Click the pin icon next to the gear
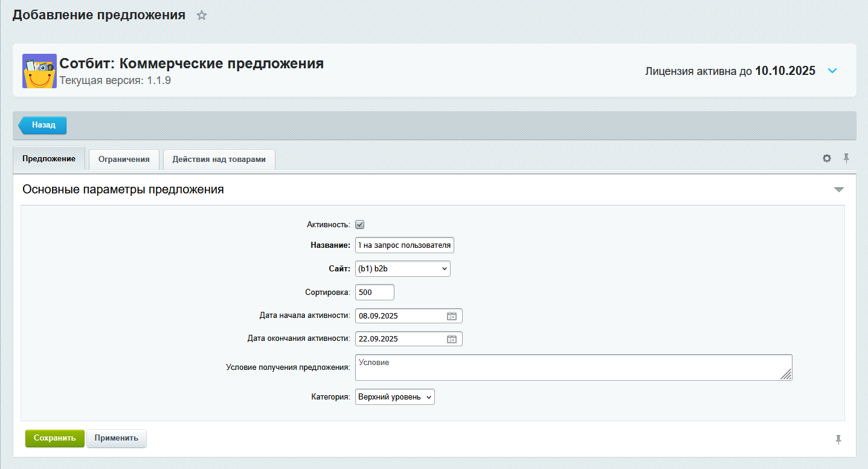The image size is (868, 469). click(846, 158)
